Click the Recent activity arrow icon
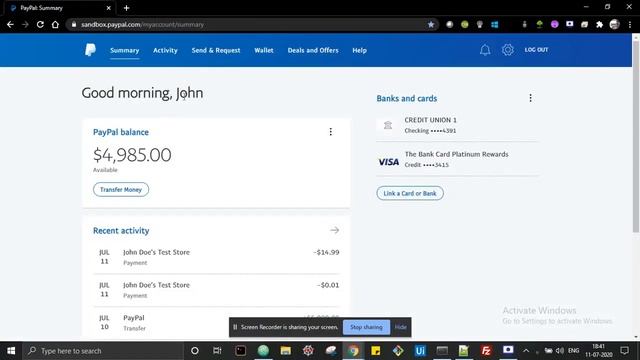The width and height of the screenshot is (640, 360). (x=335, y=230)
